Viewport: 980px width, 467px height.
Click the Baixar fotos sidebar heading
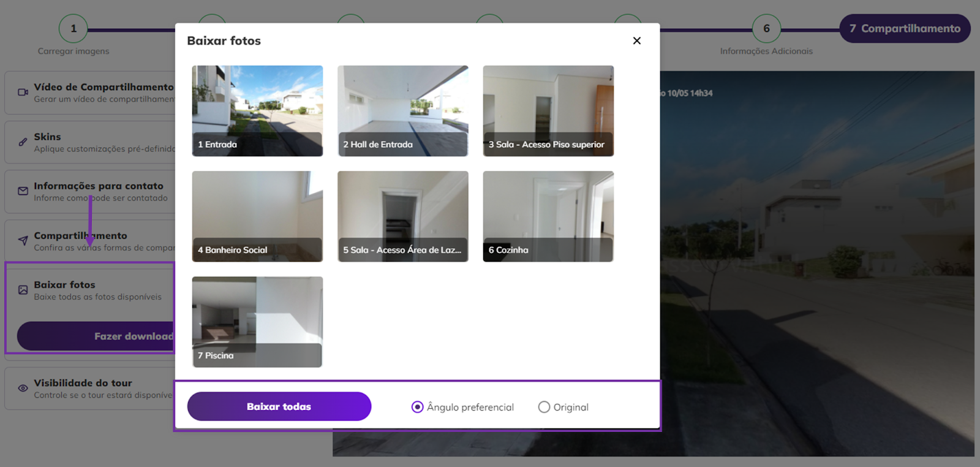[x=64, y=284]
